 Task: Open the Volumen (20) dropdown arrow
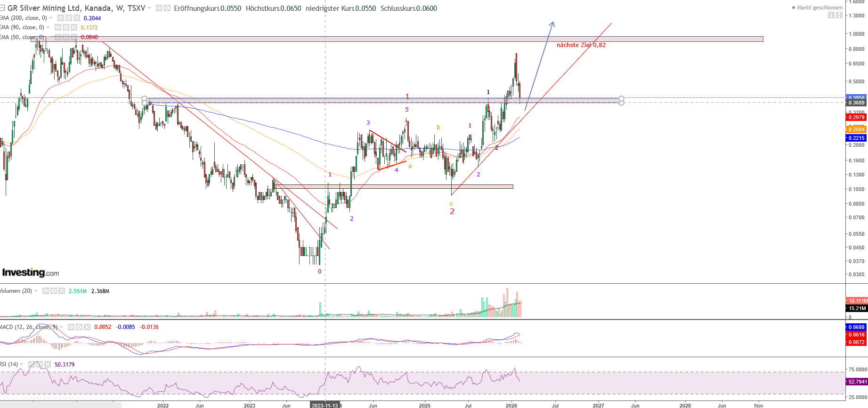(x=36, y=291)
